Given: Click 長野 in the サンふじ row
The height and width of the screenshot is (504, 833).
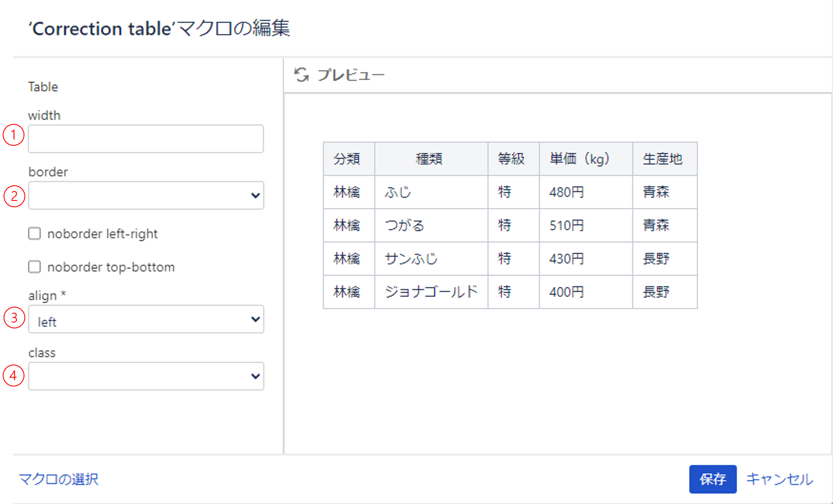Looking at the screenshot, I should coord(665,259).
